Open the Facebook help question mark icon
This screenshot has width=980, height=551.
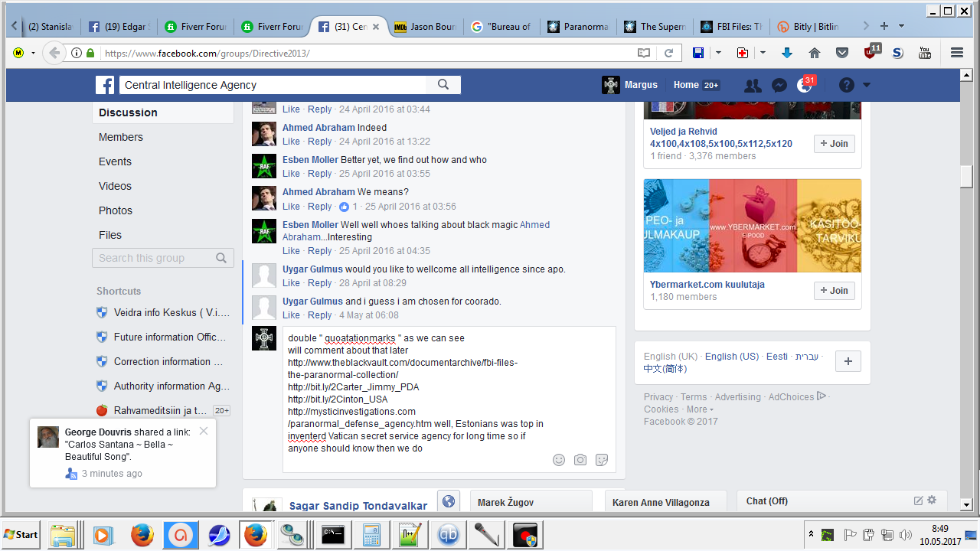coord(846,85)
